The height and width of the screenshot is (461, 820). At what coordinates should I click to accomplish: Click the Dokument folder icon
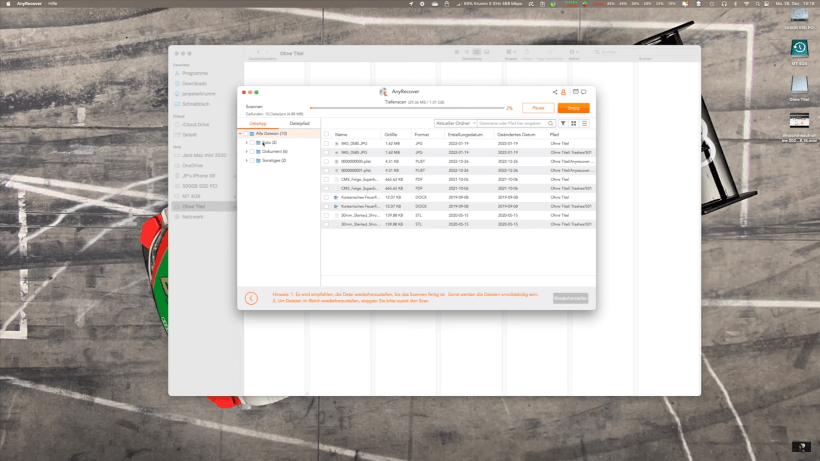point(258,152)
